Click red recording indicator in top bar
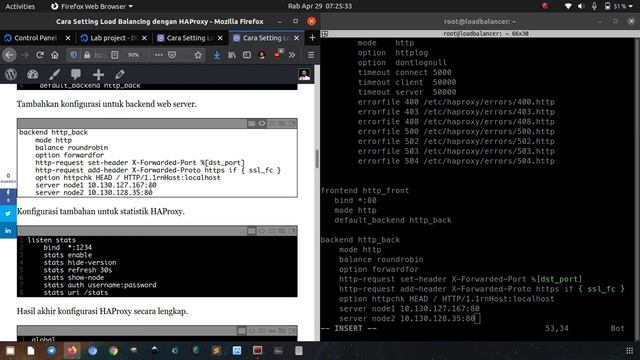Viewport: 640px width, 360px height. point(545,6)
